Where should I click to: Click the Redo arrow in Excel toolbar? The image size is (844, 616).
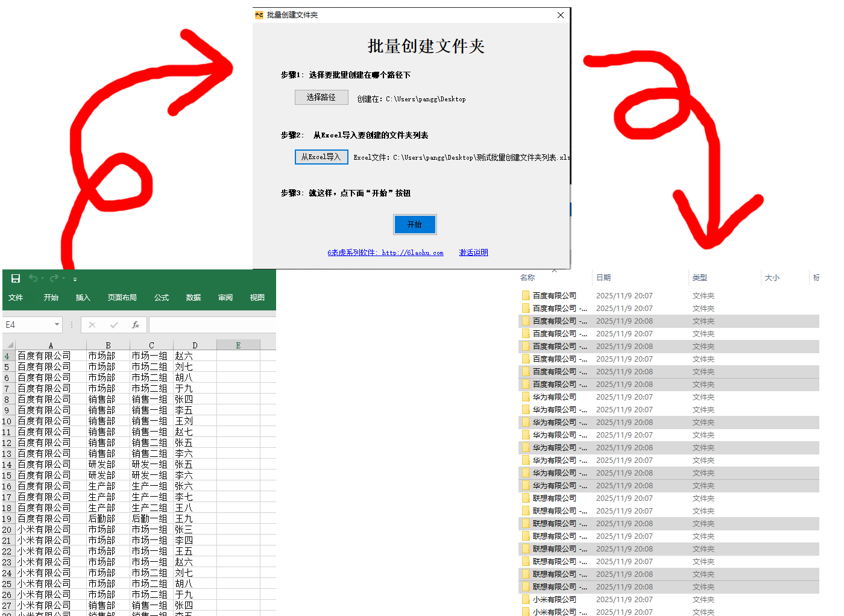coord(54,278)
